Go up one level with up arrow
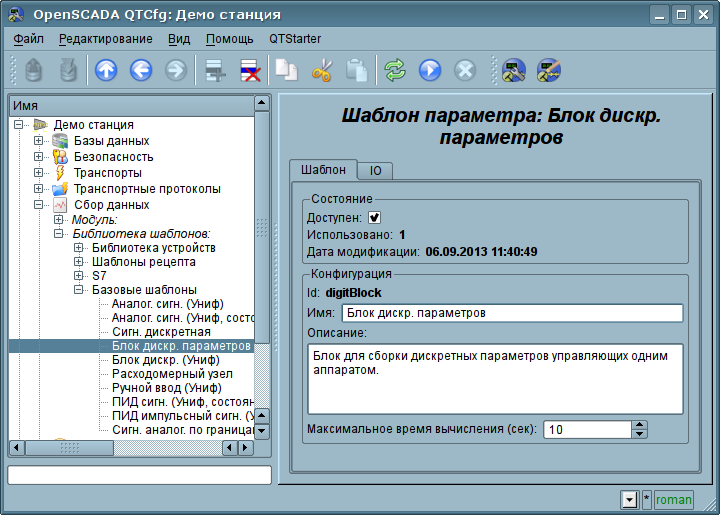The height and width of the screenshot is (515, 720). click(106, 70)
